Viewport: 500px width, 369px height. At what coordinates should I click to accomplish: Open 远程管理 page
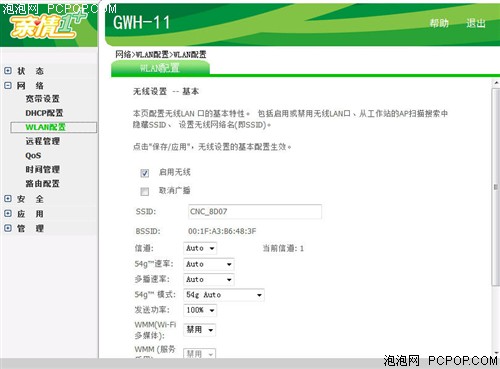pyautogui.click(x=42, y=141)
